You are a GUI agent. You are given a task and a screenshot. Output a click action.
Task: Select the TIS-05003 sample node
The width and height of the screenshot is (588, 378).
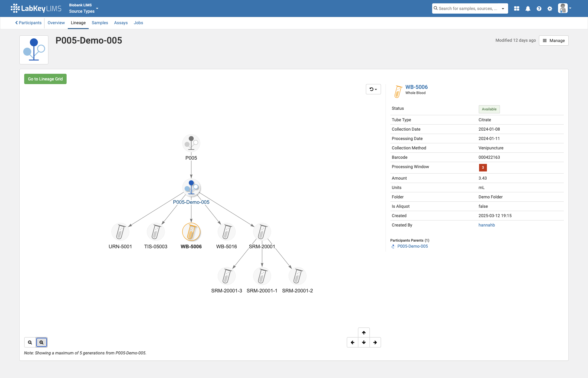(x=156, y=232)
